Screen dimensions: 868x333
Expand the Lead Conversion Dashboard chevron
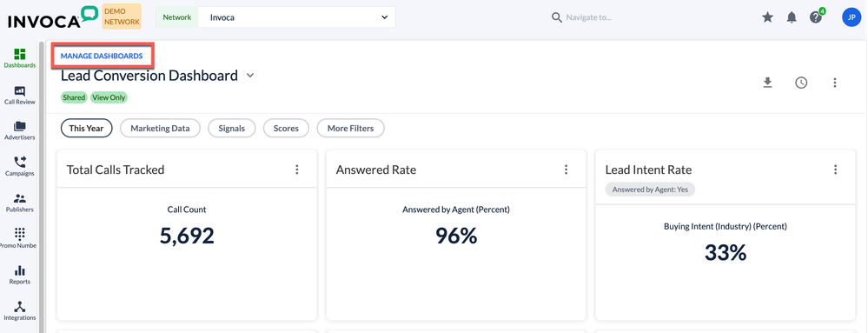(x=250, y=76)
